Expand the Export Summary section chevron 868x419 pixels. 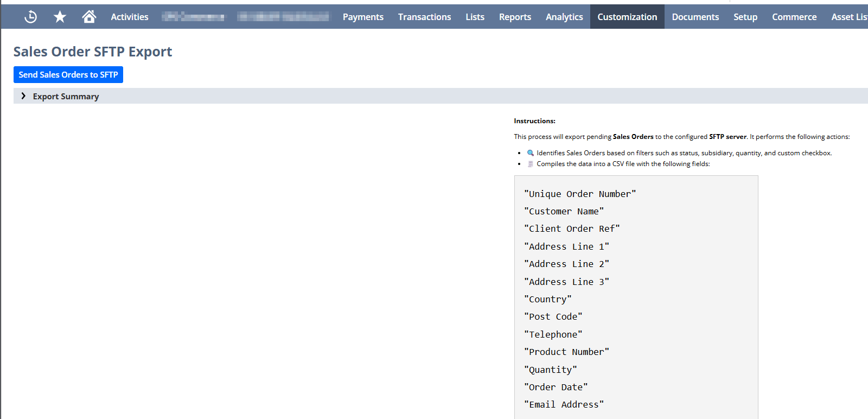coord(23,96)
